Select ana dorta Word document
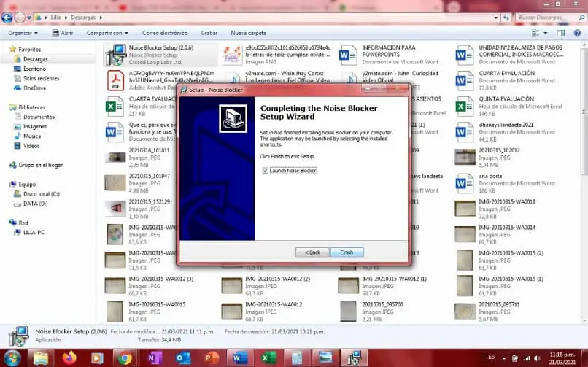 pyautogui.click(x=506, y=183)
